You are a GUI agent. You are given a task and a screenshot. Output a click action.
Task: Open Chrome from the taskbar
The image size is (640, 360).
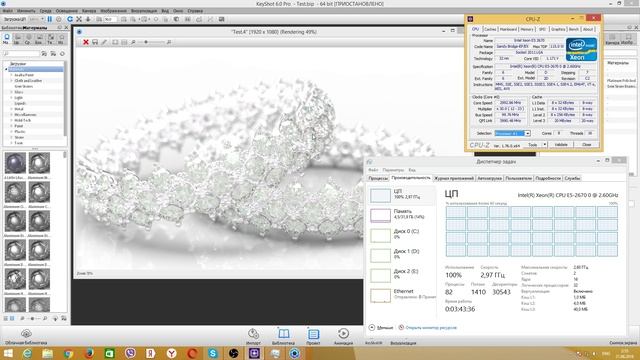click(x=69, y=353)
